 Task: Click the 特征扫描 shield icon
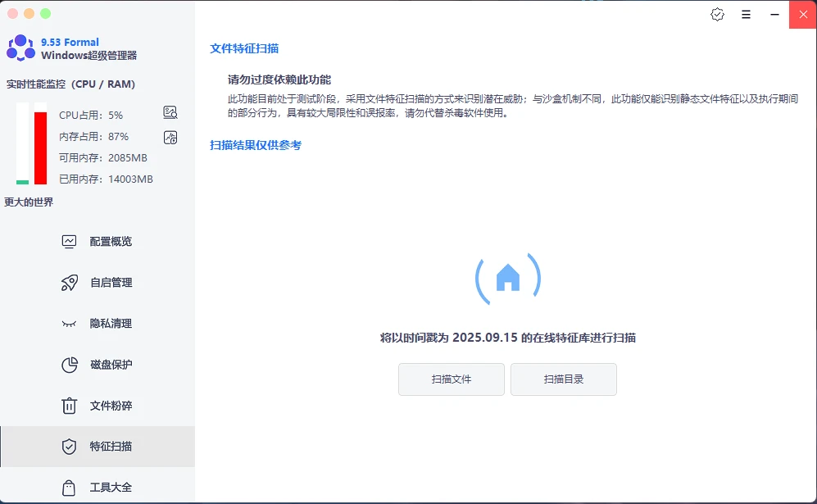click(70, 446)
